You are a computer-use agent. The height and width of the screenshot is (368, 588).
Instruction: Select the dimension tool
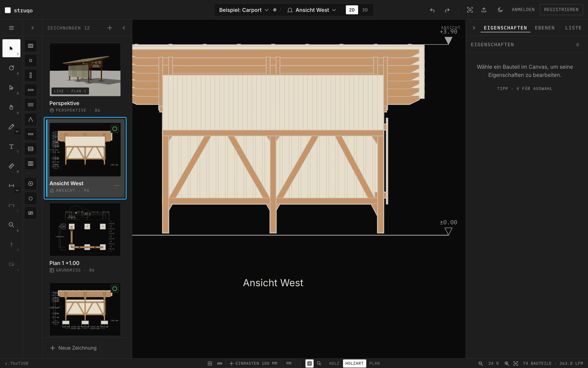pyautogui.click(x=11, y=186)
